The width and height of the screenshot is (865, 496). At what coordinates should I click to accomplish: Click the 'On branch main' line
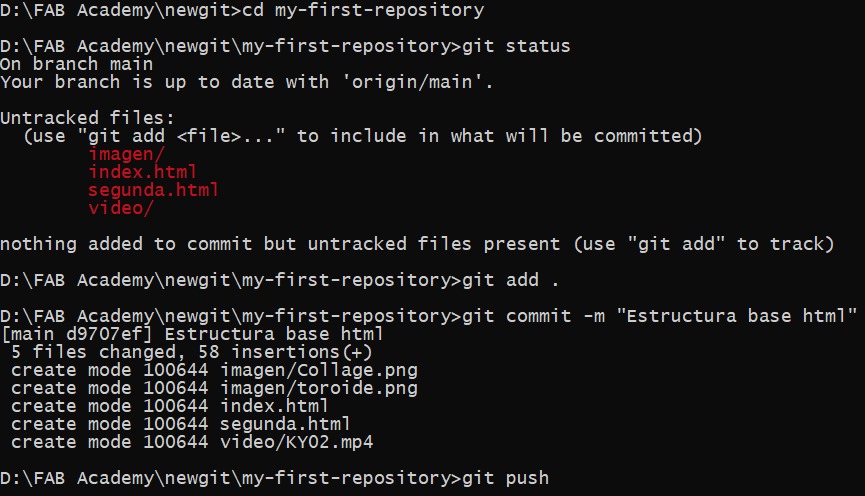(77, 64)
